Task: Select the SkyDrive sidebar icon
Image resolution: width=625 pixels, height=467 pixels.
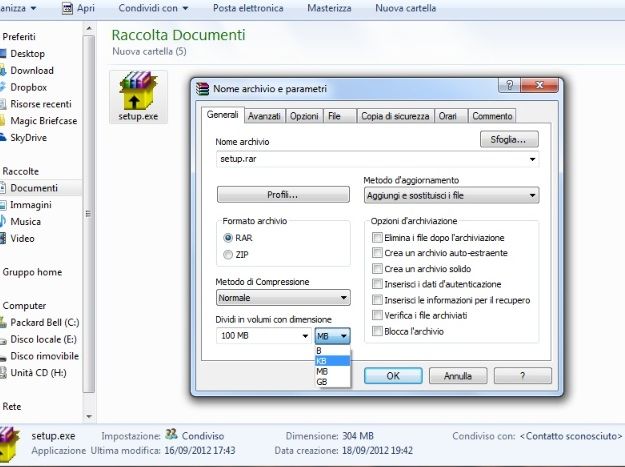Action: pos(4,138)
